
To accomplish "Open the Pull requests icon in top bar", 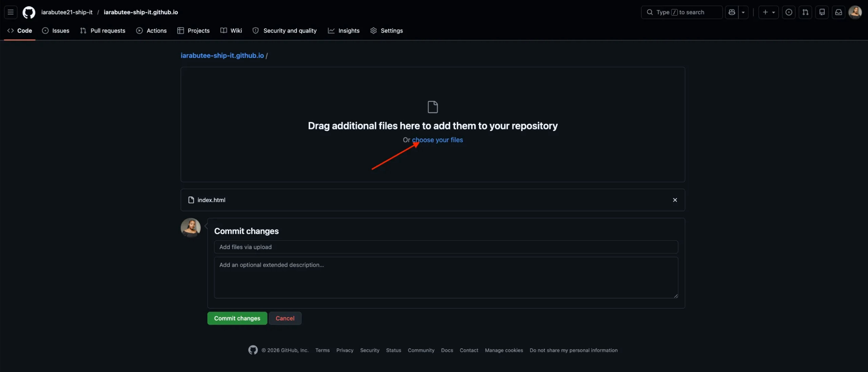I will pyautogui.click(x=805, y=12).
